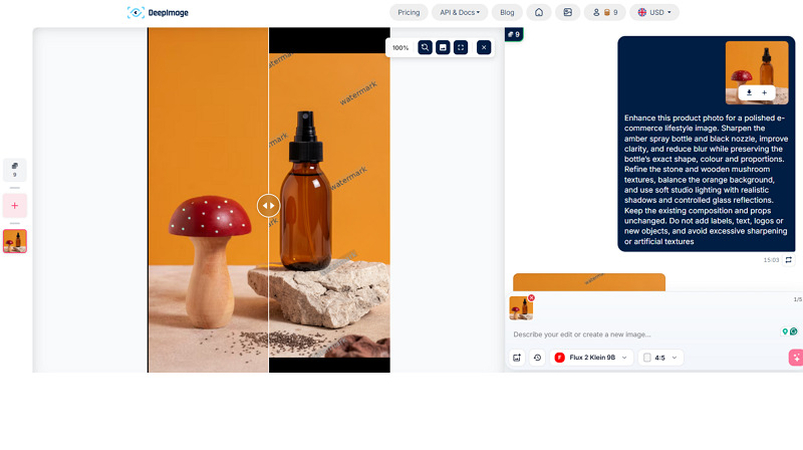Close the image comparison preview

click(x=483, y=48)
